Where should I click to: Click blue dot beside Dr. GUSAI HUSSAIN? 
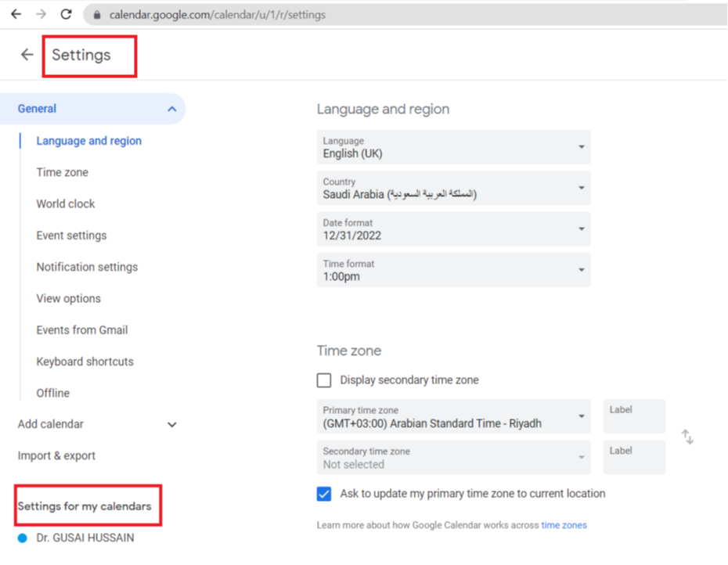(x=23, y=538)
